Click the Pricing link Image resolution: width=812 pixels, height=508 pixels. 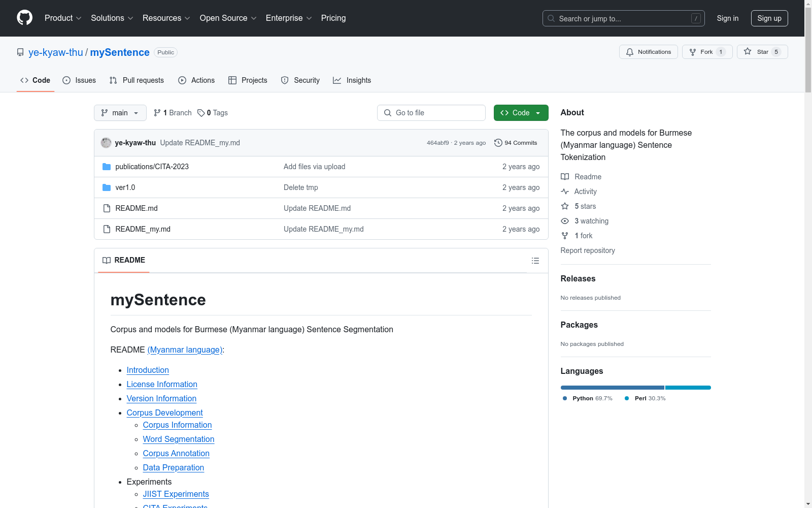pos(333,18)
